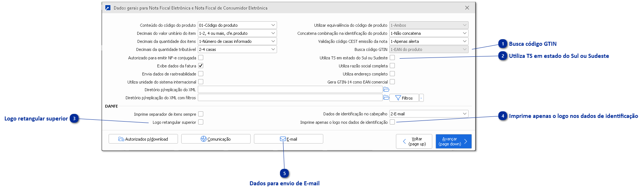Enable Logo retangular superior checkbox
The width and height of the screenshot is (644, 193).
201,122
